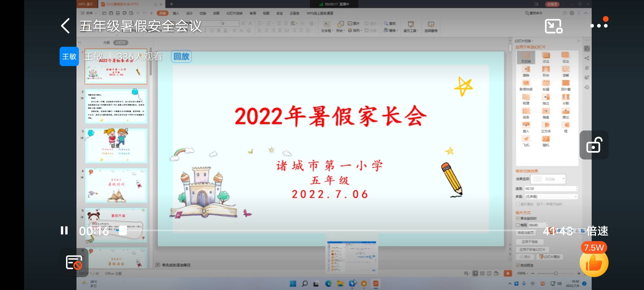Screen dimensions: 644x290
Task: Open Find with the 查找 icon
Action: (x=390, y=24)
